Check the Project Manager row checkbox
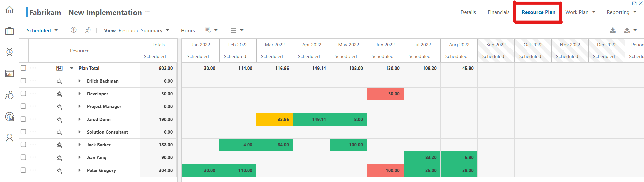Image resolution: width=644 pixels, height=182 pixels. [23, 106]
